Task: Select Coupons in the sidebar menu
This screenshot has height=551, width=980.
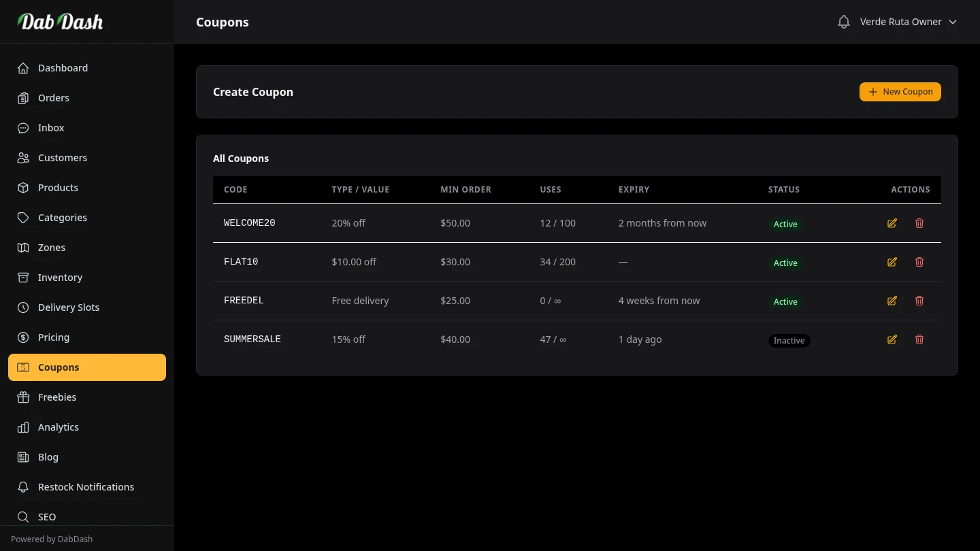Action: [59, 367]
